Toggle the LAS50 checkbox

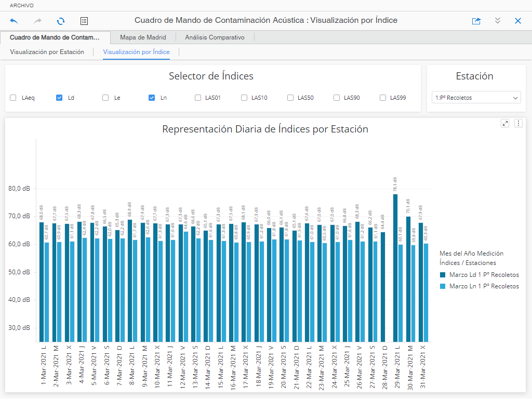(290, 98)
